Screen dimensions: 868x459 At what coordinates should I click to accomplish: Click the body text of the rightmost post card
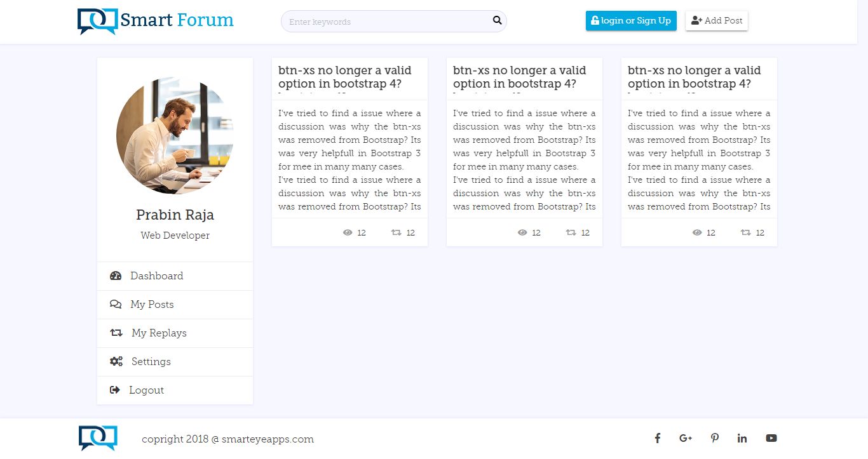coord(699,159)
